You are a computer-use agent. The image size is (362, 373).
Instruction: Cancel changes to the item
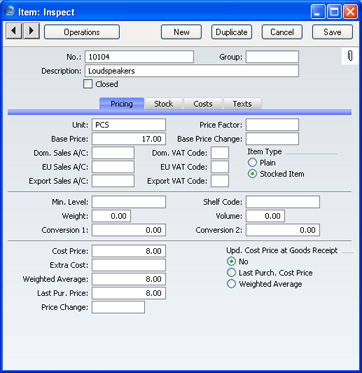(x=282, y=32)
